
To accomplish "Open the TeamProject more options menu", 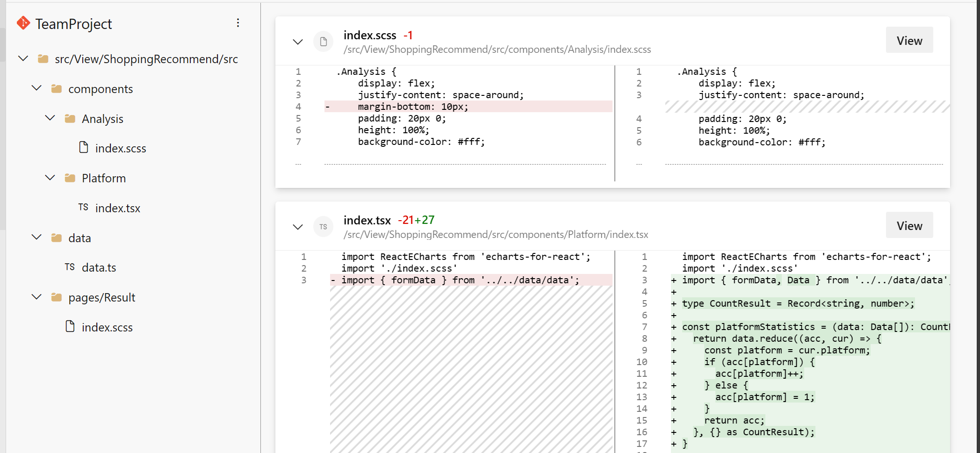I will pos(238,23).
